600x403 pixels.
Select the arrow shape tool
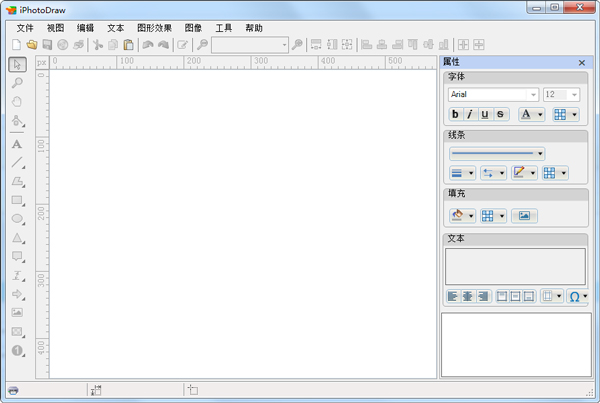click(x=18, y=294)
